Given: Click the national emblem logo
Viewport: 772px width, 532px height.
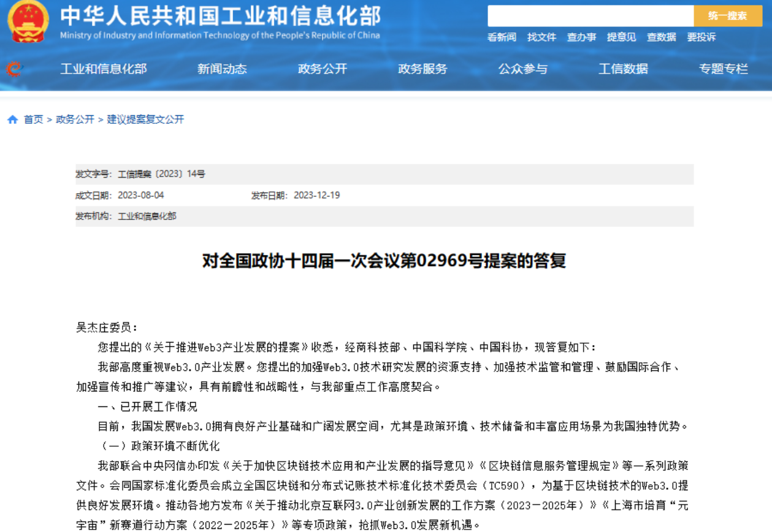Looking at the screenshot, I should point(28,21).
